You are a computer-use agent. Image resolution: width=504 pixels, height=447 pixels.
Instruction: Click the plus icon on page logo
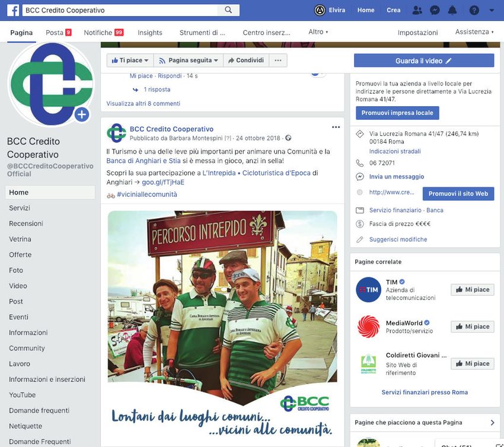click(82, 114)
